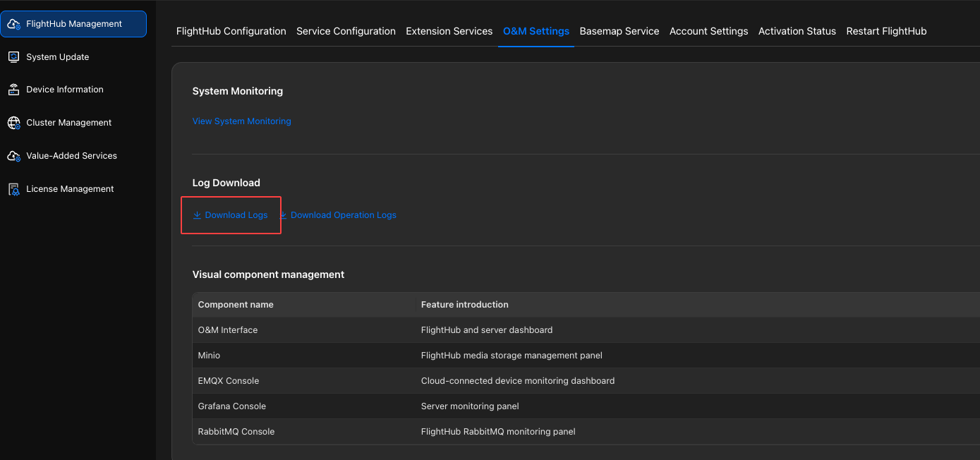This screenshot has height=460, width=980.
Task: Click the FlightHub Management cloud icon
Action: coord(13,24)
